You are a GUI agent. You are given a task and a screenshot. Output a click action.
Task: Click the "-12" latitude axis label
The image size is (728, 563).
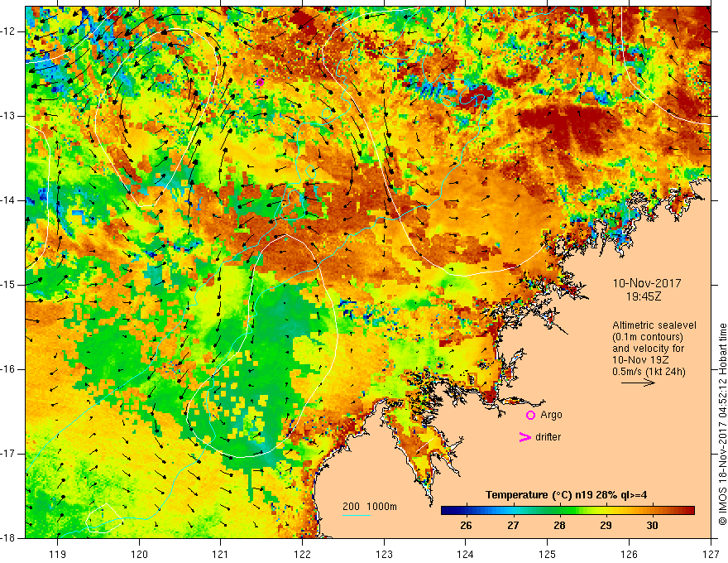pyautogui.click(x=8, y=31)
